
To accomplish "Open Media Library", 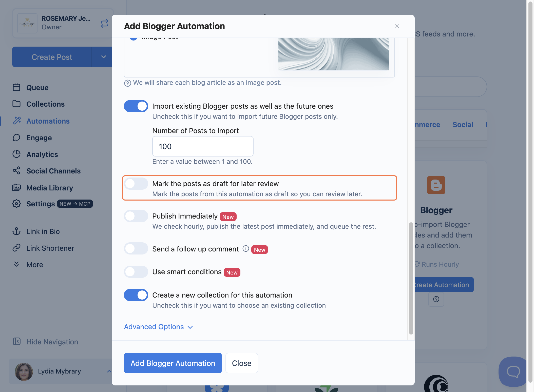I will coord(50,188).
